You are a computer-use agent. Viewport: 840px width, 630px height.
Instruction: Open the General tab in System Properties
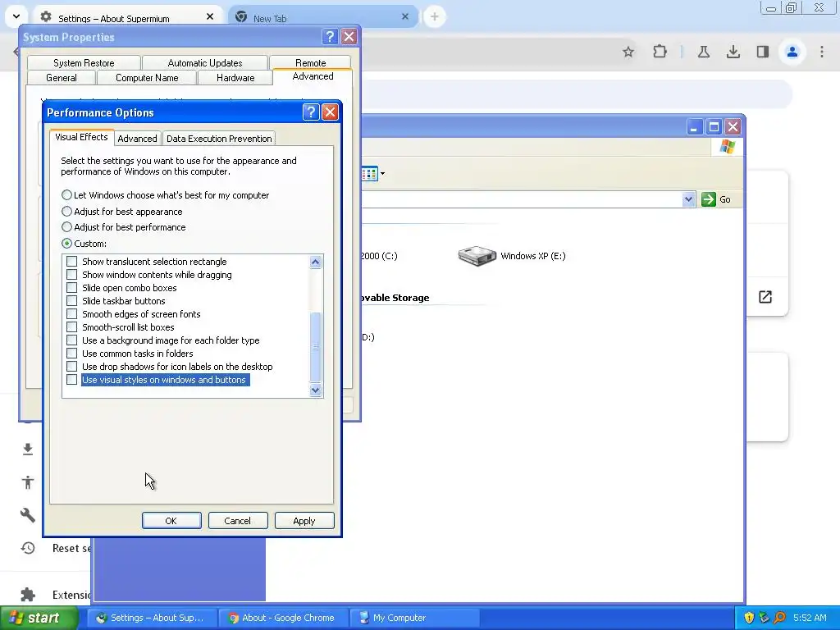tap(61, 78)
